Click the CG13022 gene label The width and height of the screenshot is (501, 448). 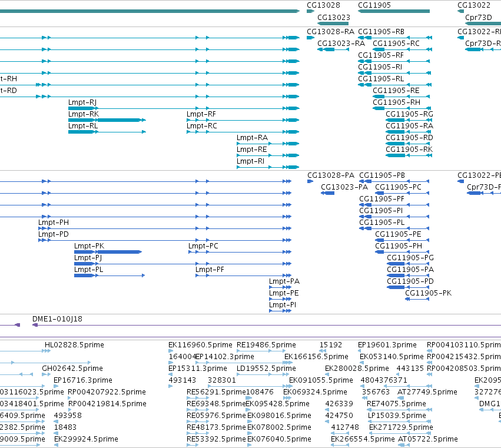[x=474, y=5]
